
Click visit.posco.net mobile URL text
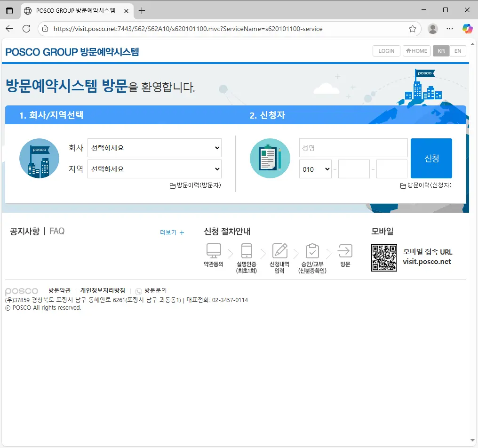tap(427, 262)
